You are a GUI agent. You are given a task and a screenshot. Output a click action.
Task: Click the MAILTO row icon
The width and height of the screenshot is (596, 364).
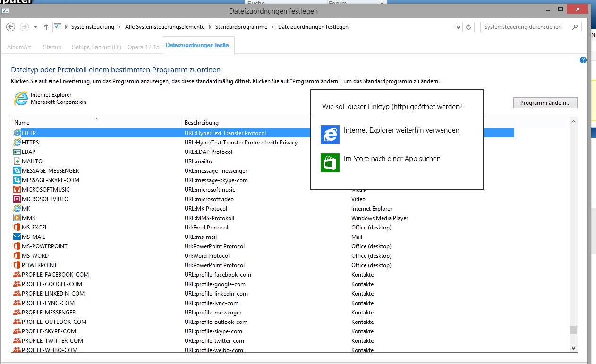[17, 161]
